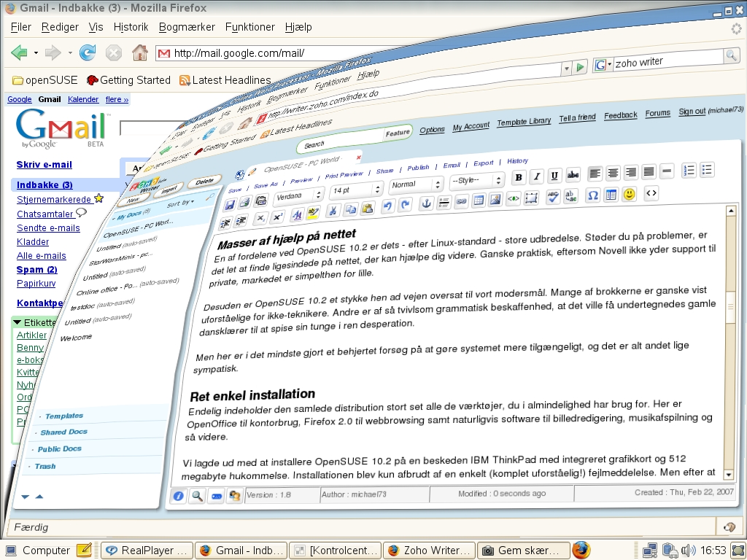
Task: Click the HTML source view icon
Action: click(x=651, y=193)
